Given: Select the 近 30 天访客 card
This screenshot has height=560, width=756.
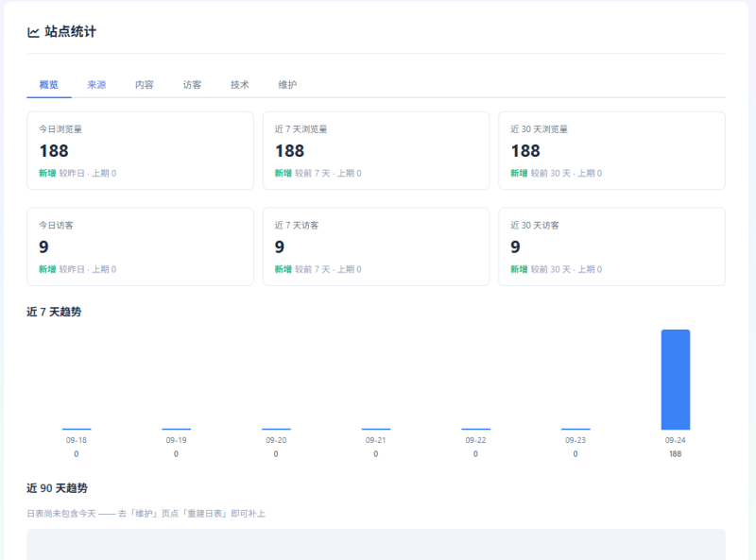Looking at the screenshot, I should click(611, 246).
